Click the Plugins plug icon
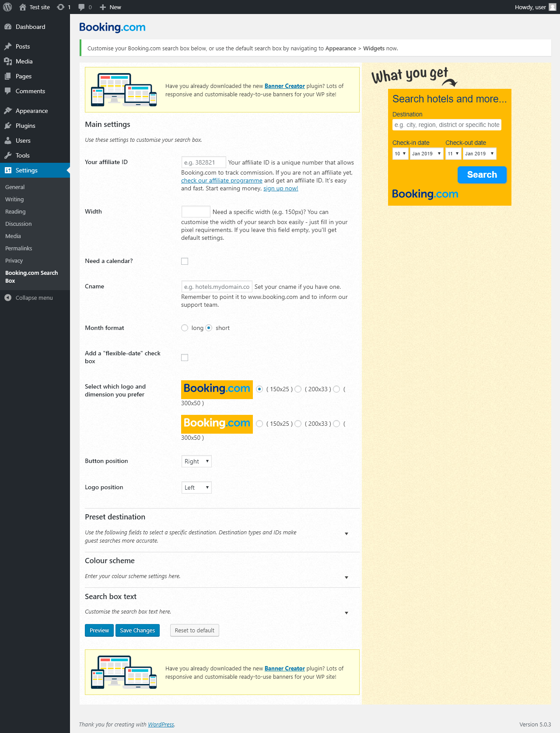 coord(8,126)
